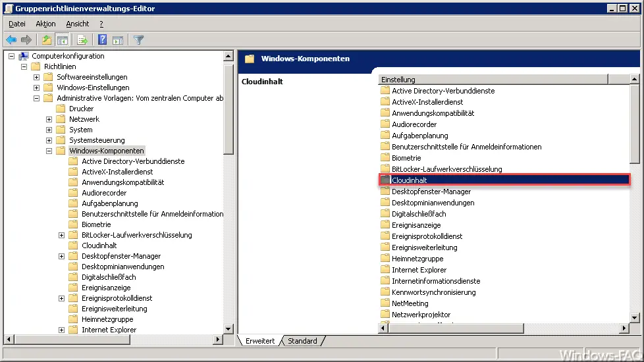Image resolution: width=644 pixels, height=362 pixels.
Task: Click the Heimnetzgruppe folder icon in list
Action: pos(385,259)
